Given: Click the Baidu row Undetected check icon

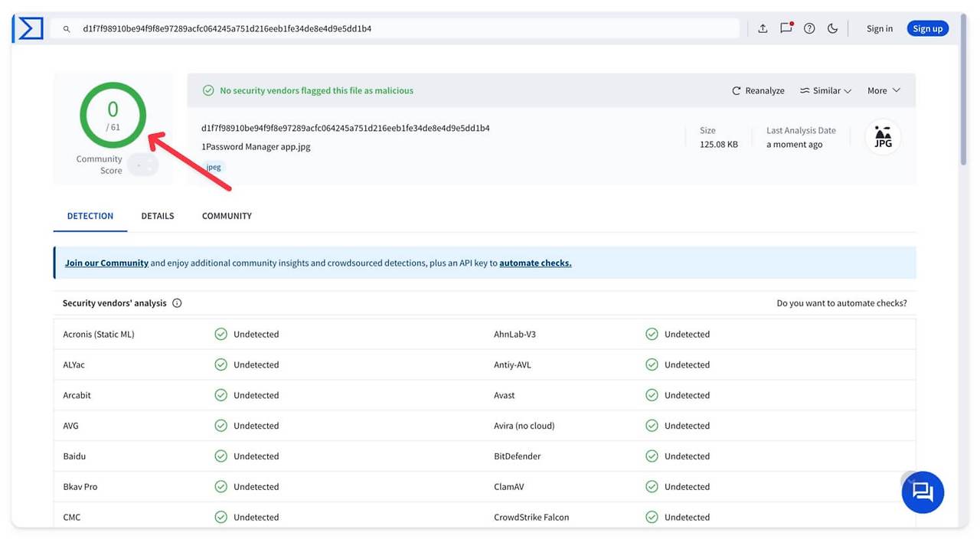Looking at the screenshot, I should pos(220,456).
